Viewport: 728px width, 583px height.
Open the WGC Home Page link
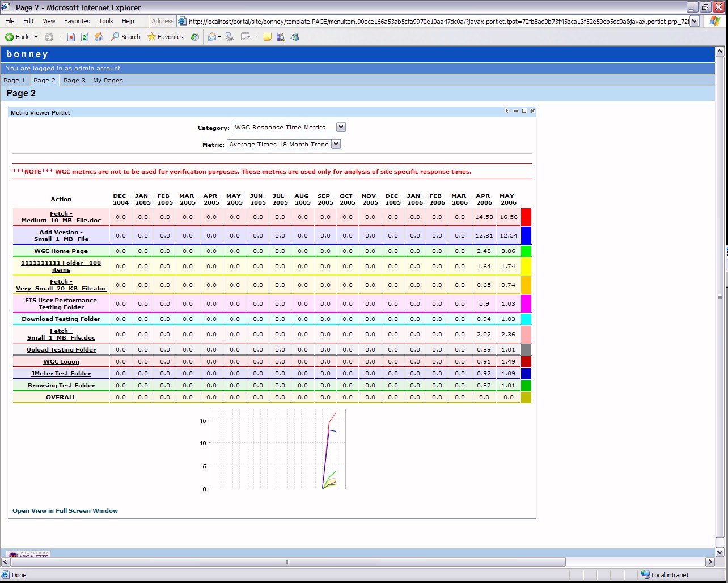61,251
